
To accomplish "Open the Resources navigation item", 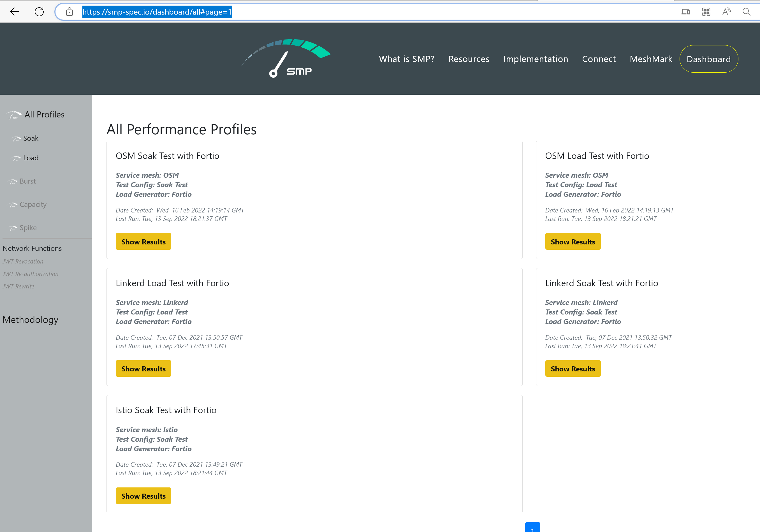I will point(469,59).
